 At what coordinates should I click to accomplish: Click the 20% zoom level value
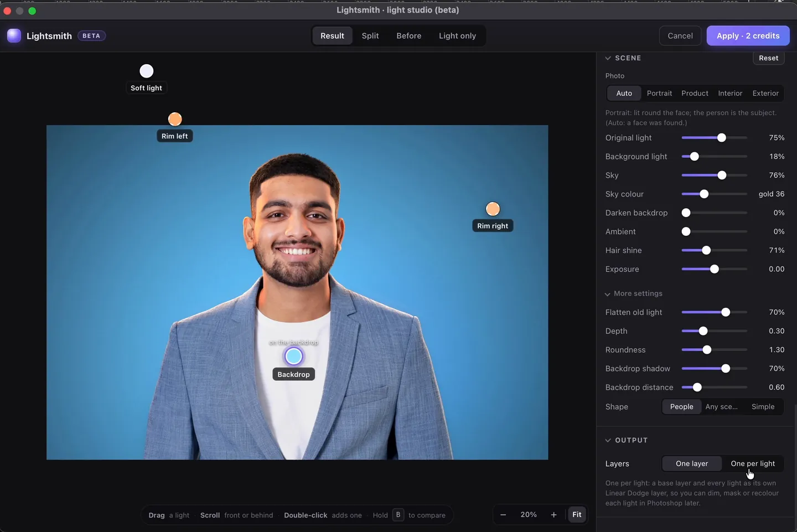click(x=529, y=515)
